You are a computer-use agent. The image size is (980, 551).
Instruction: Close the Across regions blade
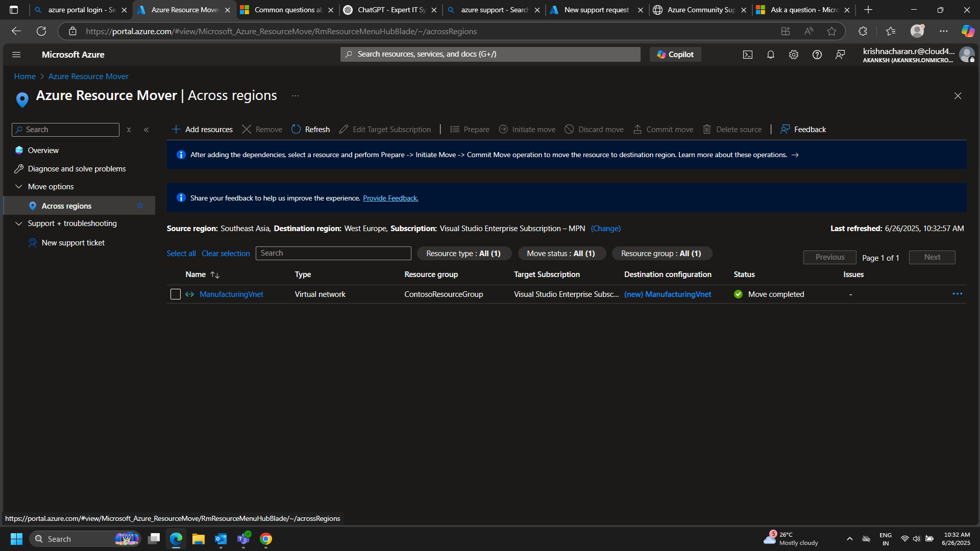pyautogui.click(x=958, y=96)
